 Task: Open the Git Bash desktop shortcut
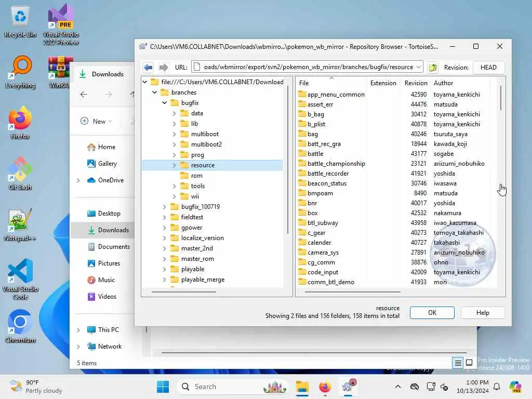coord(20,174)
